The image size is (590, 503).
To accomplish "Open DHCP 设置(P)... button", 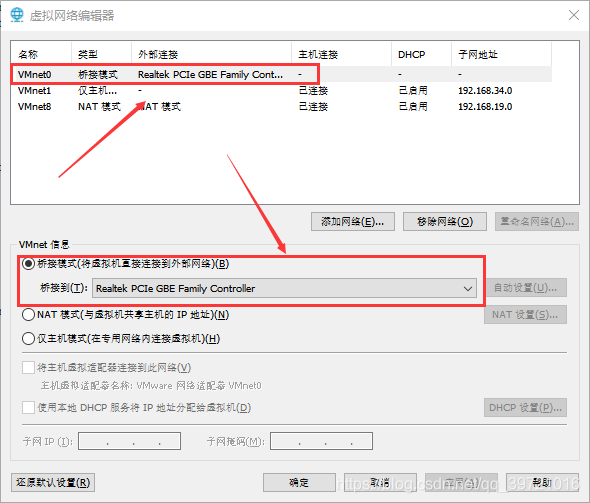I will pos(525,407).
